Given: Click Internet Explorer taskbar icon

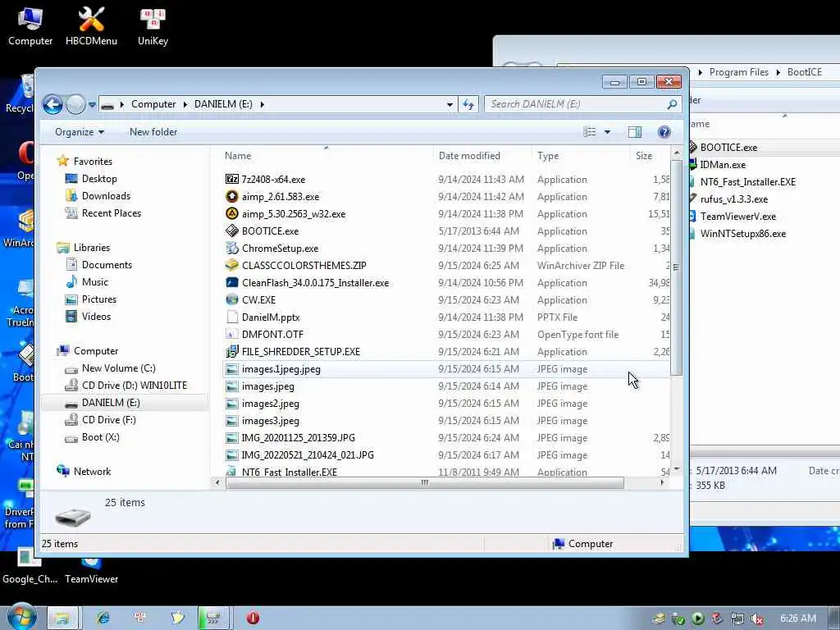Looking at the screenshot, I should tap(103, 618).
